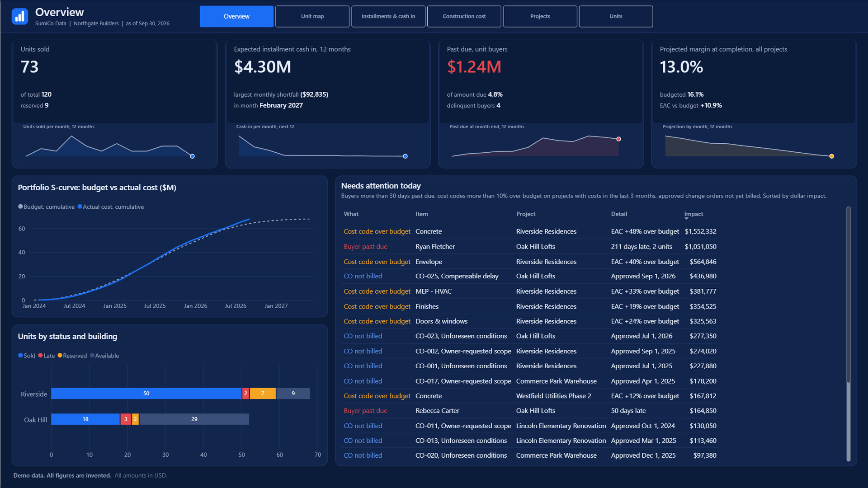Click the Units sold sparkline end point
This screenshot has width=868, height=488.
192,156
